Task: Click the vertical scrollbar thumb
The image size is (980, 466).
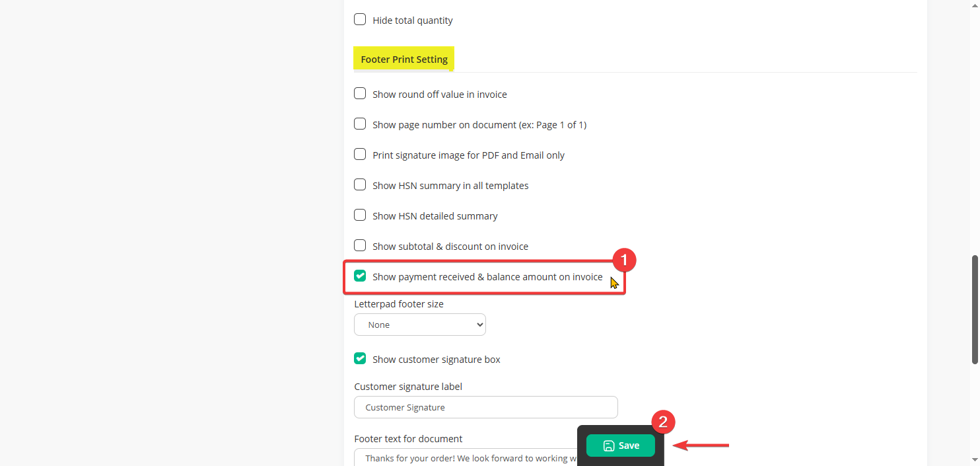Action: point(975,309)
